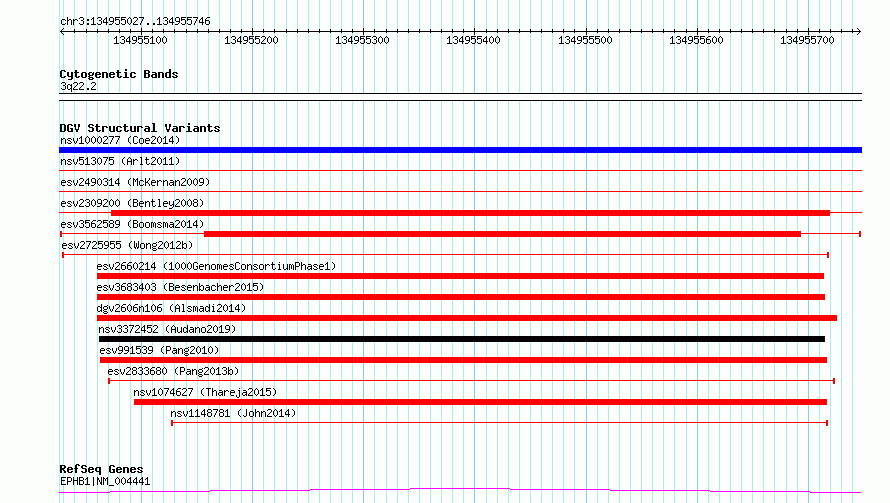
Task: Select the red esv2309200 variant bar
Action: [x=471, y=213]
